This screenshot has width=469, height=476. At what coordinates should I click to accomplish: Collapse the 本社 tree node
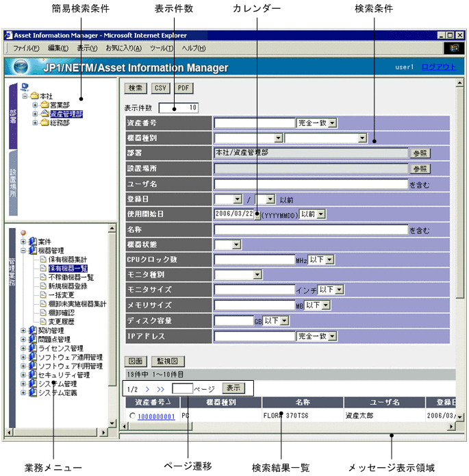(25, 97)
